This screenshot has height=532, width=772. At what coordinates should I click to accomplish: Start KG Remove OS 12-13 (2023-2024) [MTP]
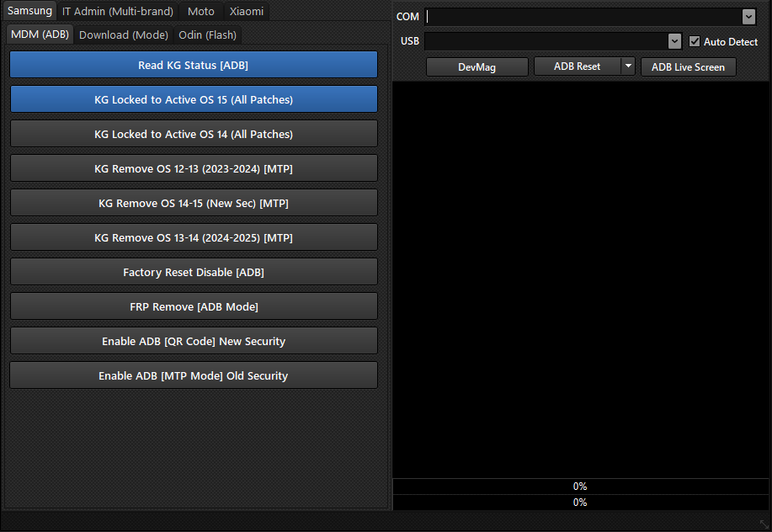click(194, 168)
